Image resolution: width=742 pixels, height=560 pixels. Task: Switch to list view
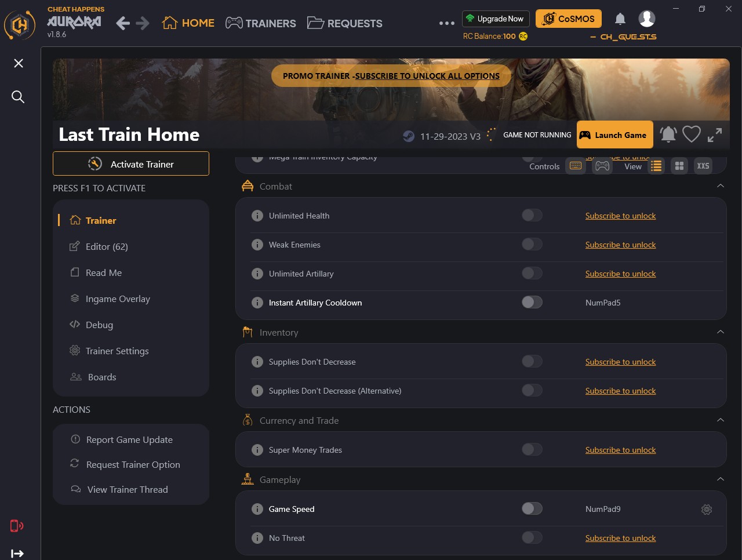pos(656,166)
